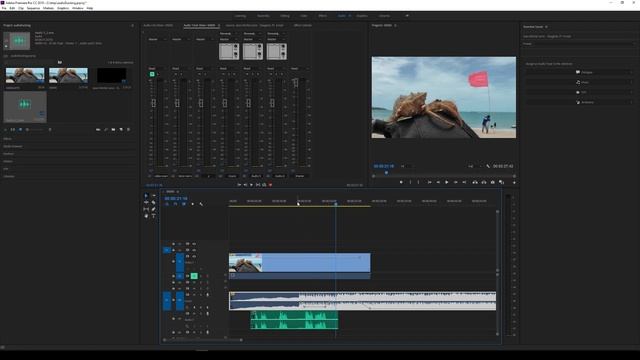Screen dimensions: 640x360
Task: Open the Preset dropdown in Essential Sound
Action: coord(579,44)
